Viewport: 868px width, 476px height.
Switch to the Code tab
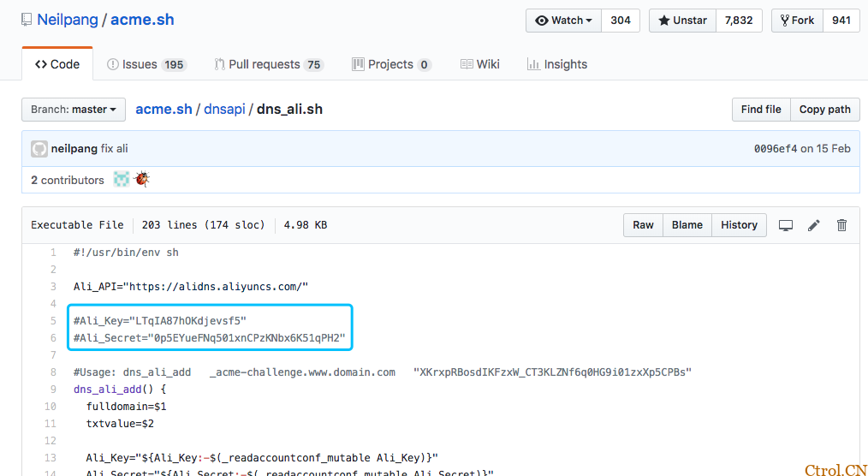click(x=57, y=64)
